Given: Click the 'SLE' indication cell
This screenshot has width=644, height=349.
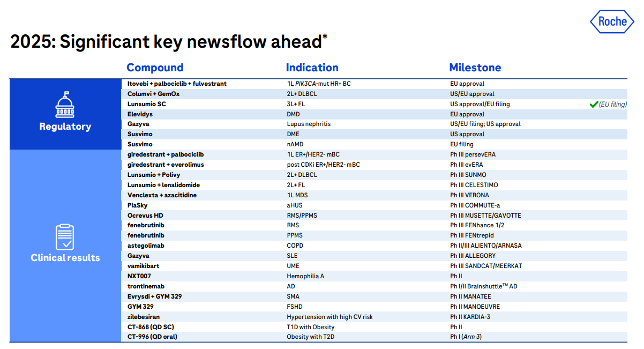Looking at the screenshot, I should [293, 256].
